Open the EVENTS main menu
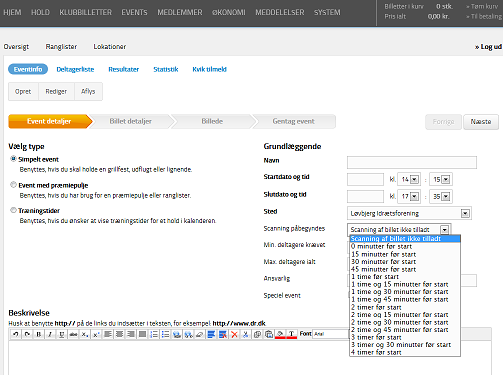 (x=134, y=12)
